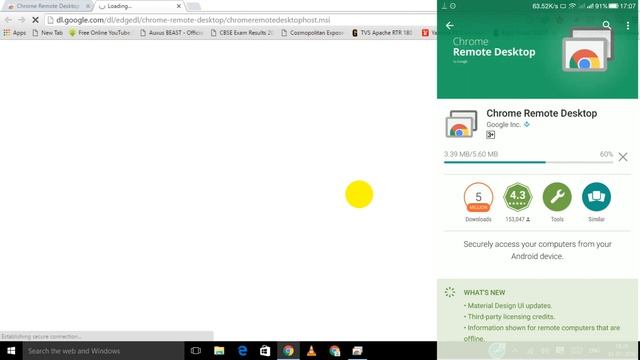Open Windows Store from taskbar
The image size is (640, 360).
pyautogui.click(x=265, y=351)
